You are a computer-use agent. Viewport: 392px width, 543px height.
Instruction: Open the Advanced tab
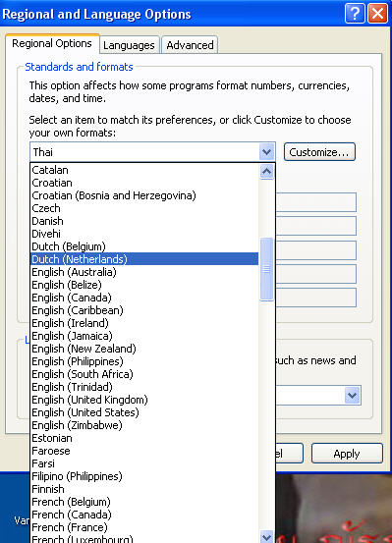(190, 45)
